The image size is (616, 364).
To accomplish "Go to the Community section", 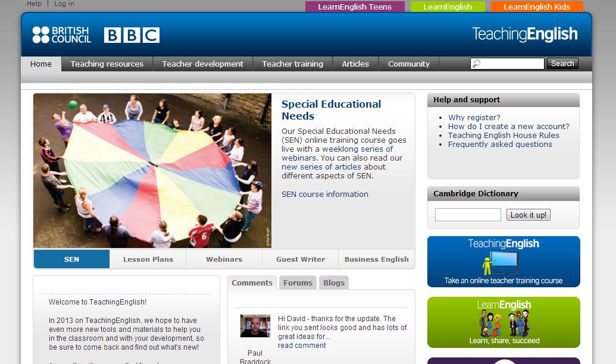I will (x=408, y=64).
